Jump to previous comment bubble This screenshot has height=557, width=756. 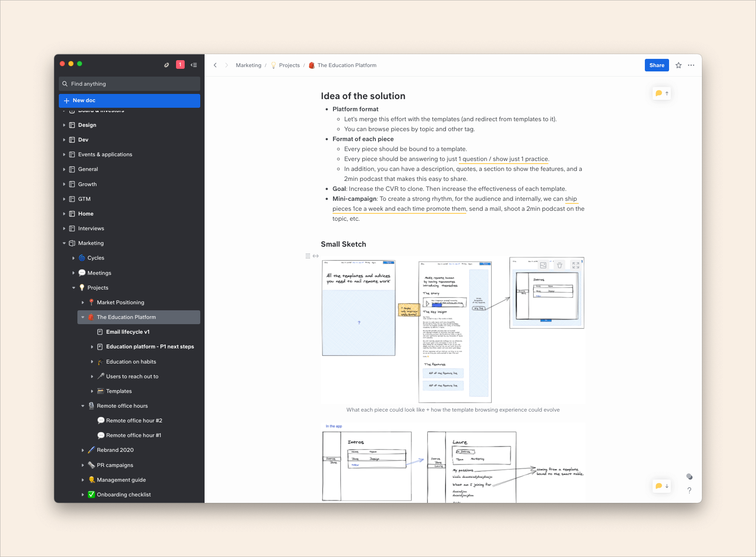[662, 93]
